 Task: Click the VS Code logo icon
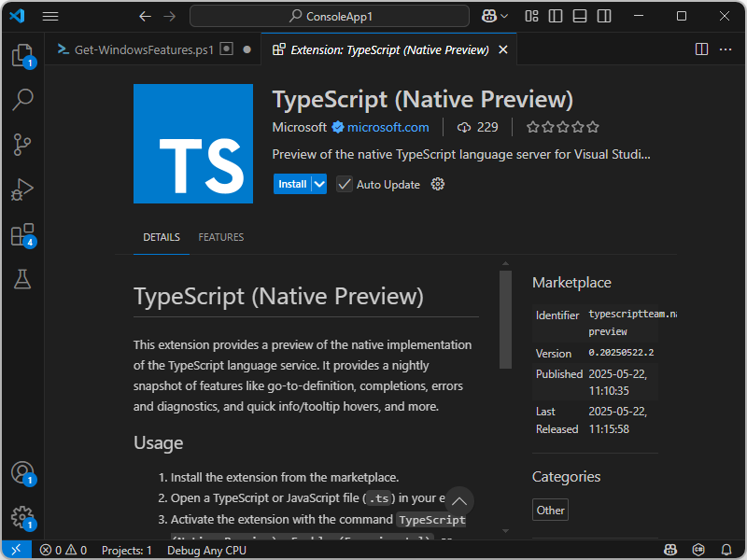tap(17, 16)
